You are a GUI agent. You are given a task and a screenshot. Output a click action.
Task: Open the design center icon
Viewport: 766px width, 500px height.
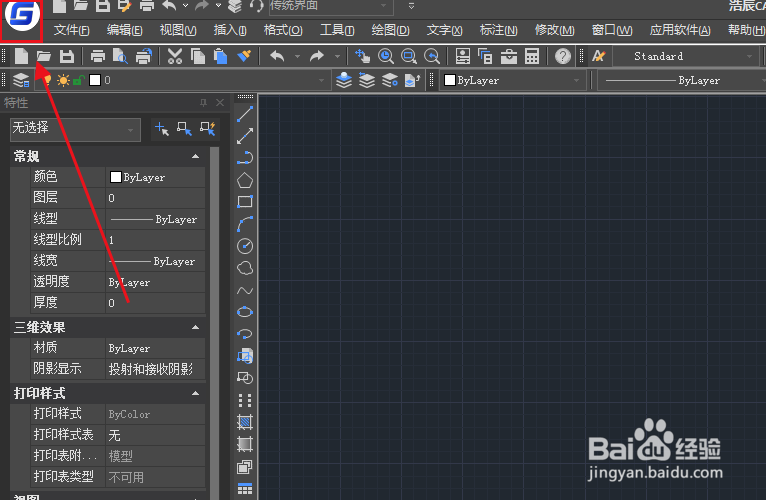coord(485,56)
